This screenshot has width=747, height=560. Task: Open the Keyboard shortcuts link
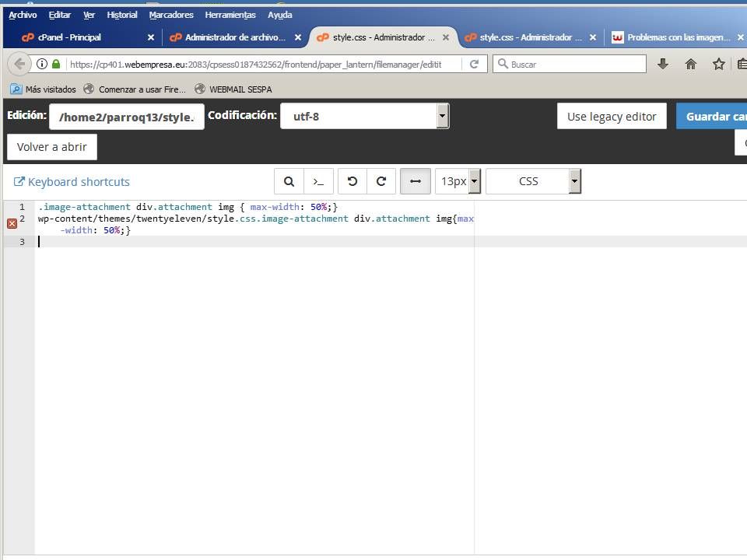tap(72, 182)
